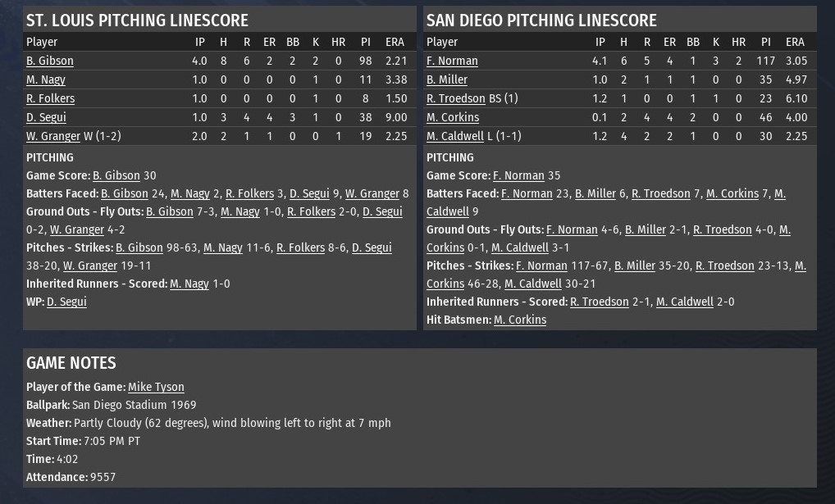The image size is (835, 504).
Task: Open M. Caldwell in Inherited Runners line
Action: (685, 302)
